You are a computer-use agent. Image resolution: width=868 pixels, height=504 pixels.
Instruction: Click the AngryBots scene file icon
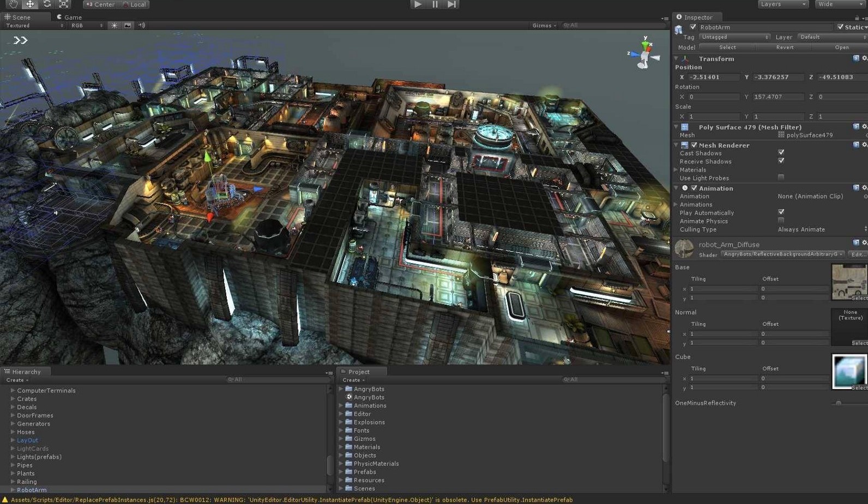pos(349,397)
